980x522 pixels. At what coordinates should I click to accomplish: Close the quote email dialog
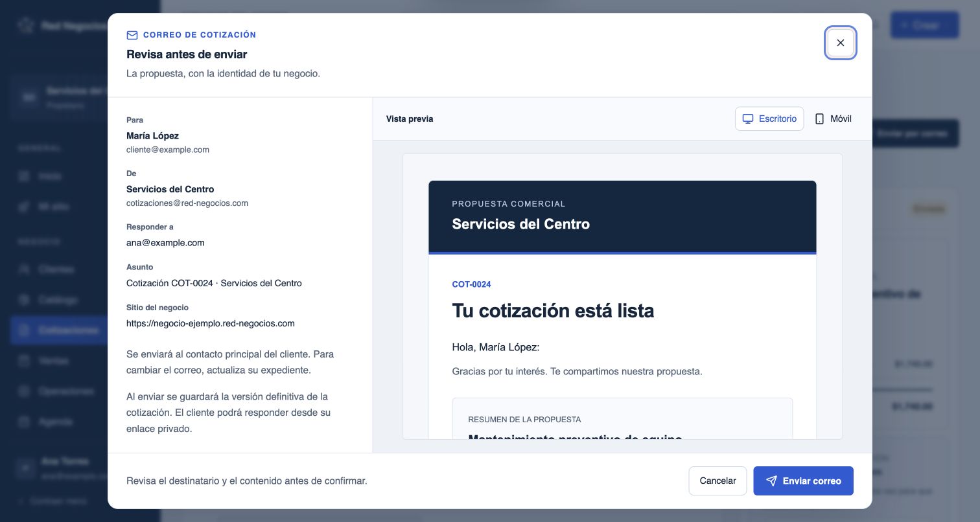[x=840, y=43]
